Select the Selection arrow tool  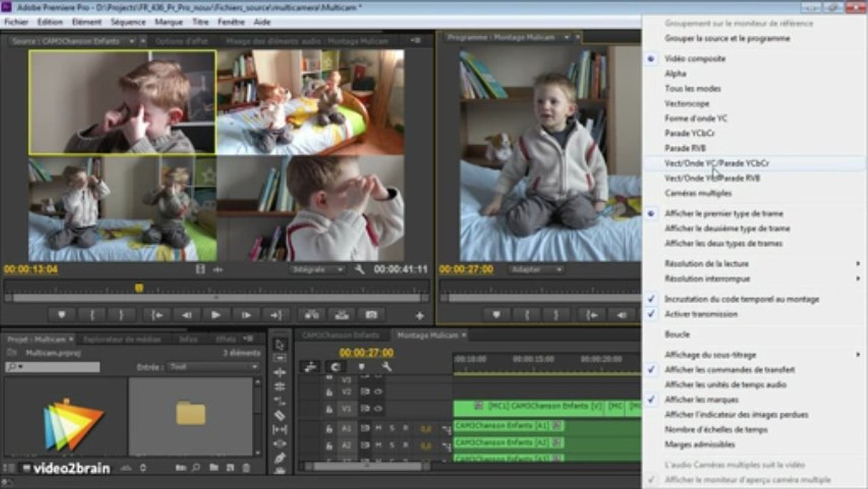[x=280, y=344]
